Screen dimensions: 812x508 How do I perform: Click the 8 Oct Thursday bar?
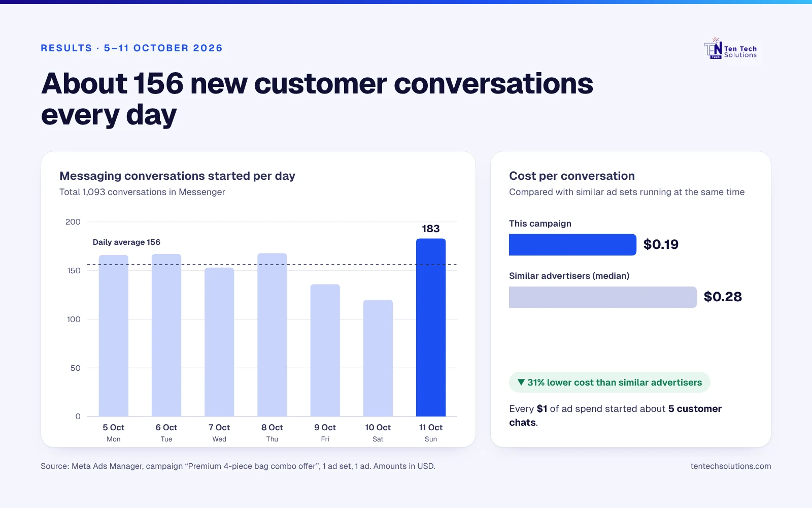[272, 335]
